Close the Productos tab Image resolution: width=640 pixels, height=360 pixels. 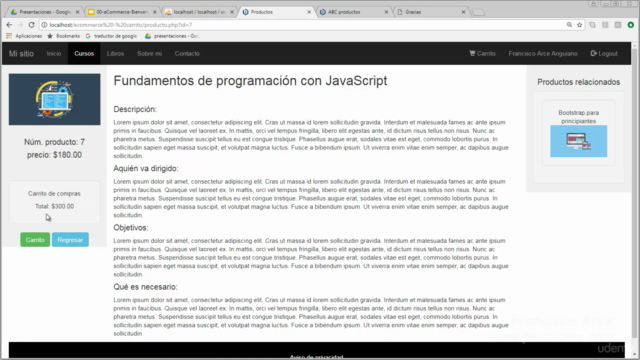(x=309, y=12)
